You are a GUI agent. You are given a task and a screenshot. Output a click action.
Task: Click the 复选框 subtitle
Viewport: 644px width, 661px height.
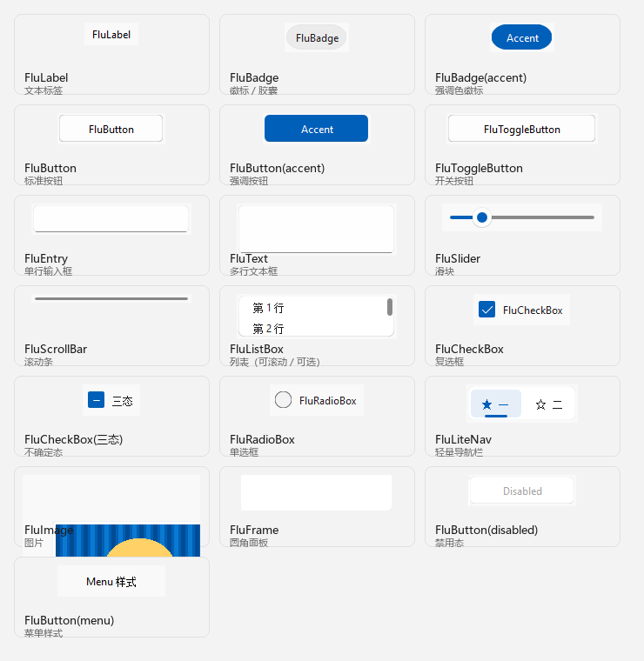pyautogui.click(x=450, y=362)
